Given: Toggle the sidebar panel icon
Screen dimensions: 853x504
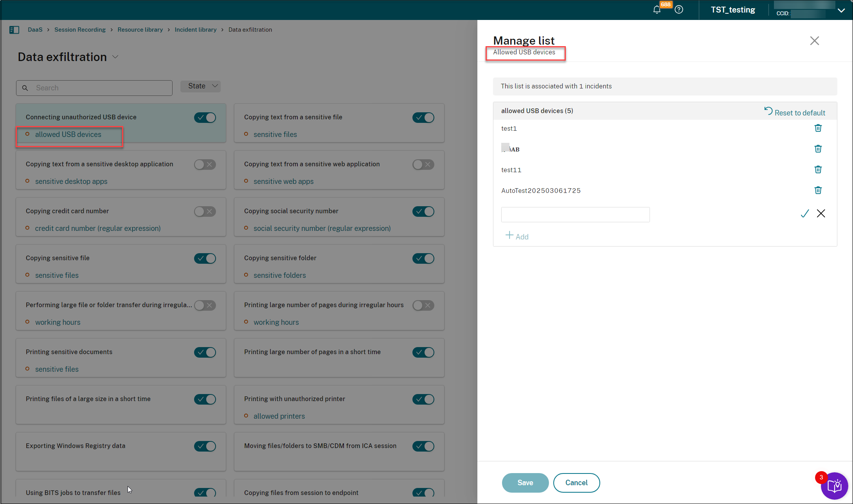Looking at the screenshot, I should coord(14,30).
